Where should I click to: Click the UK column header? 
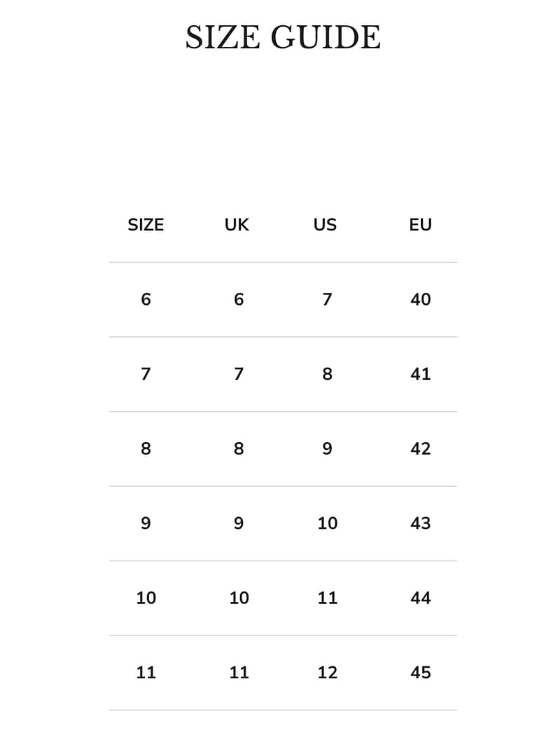click(x=237, y=225)
